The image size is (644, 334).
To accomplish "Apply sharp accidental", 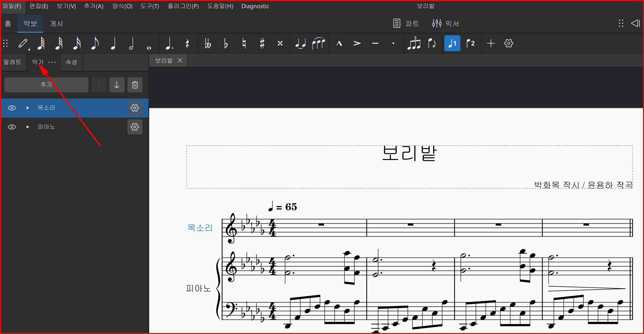I will click(262, 43).
